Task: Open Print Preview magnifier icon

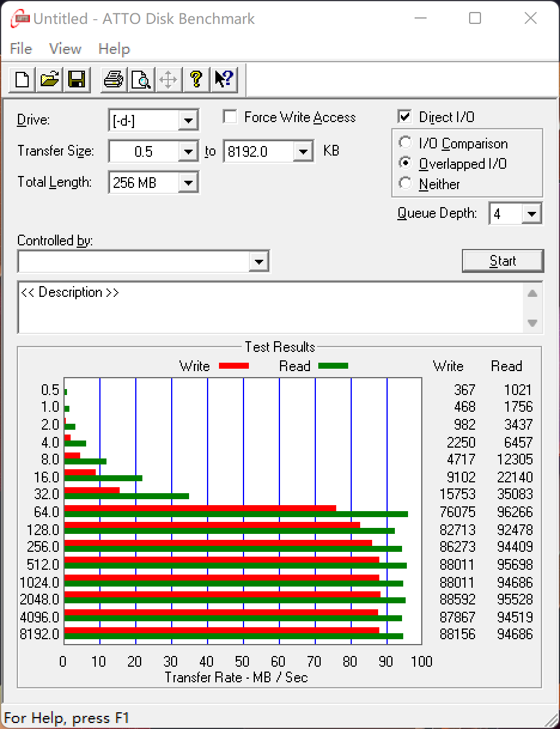Action: coord(141,79)
